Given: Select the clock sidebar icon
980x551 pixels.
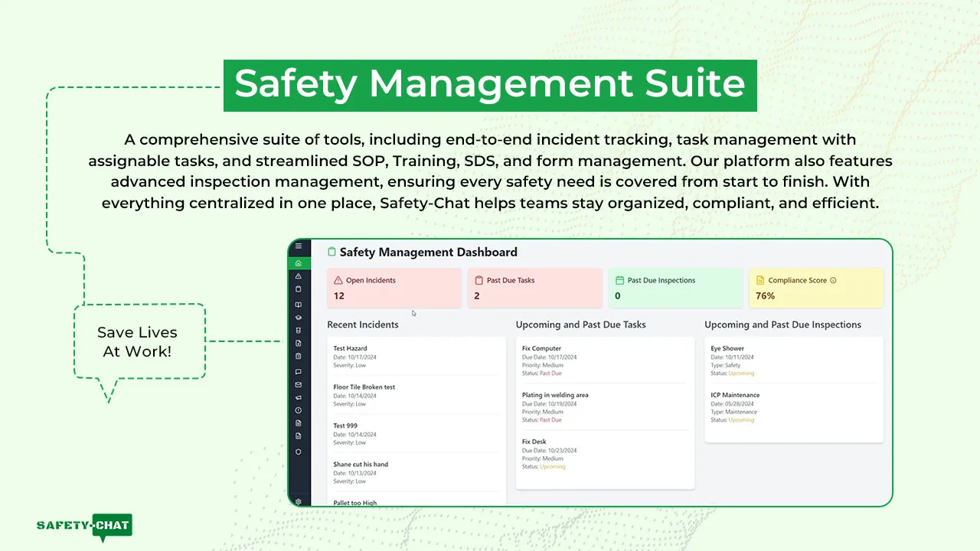Looking at the screenshot, I should pyautogui.click(x=299, y=411).
